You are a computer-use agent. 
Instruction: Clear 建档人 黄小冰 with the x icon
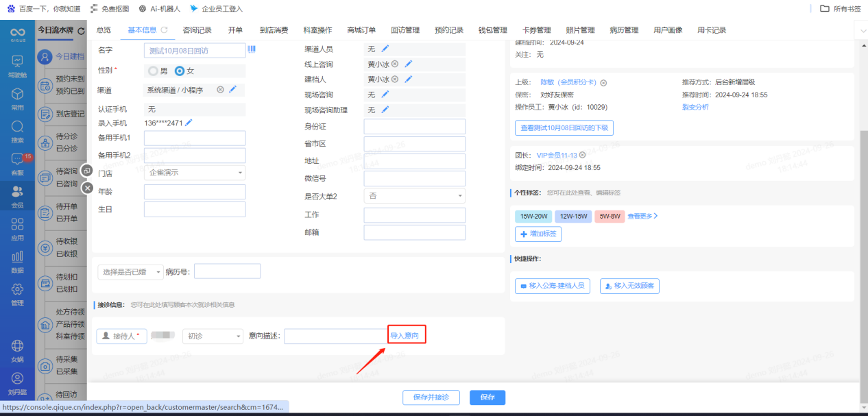pyautogui.click(x=395, y=79)
